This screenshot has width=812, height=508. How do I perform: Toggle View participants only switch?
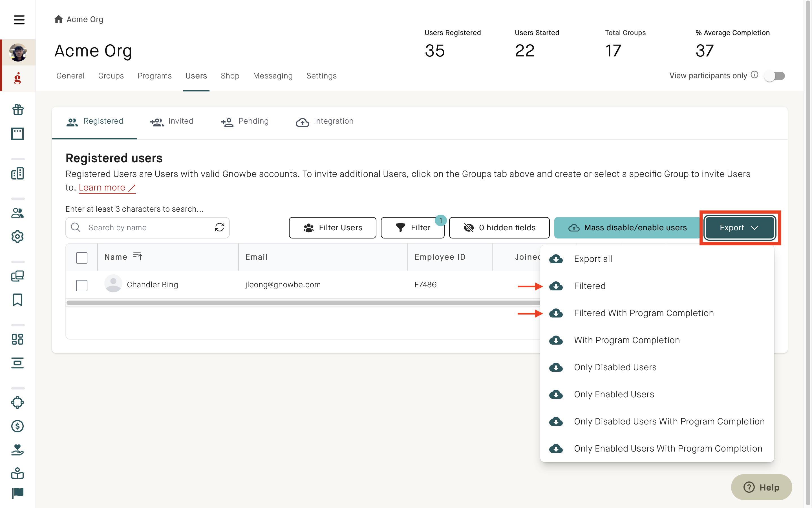point(775,76)
